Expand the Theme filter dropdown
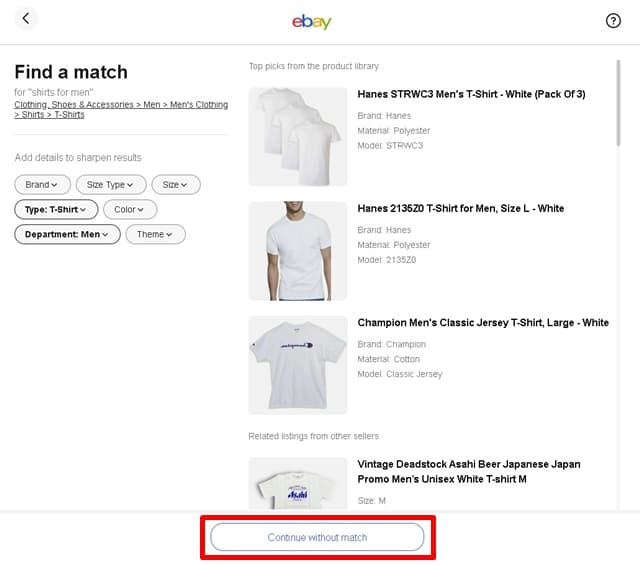Image resolution: width=640 pixels, height=565 pixels. [x=154, y=234]
